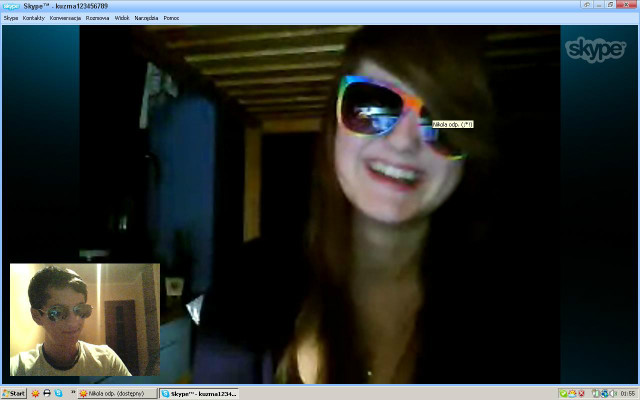Screen dimensions: 640x400
Task: Click the Skype logo in title bar
Action: click(11, 6)
